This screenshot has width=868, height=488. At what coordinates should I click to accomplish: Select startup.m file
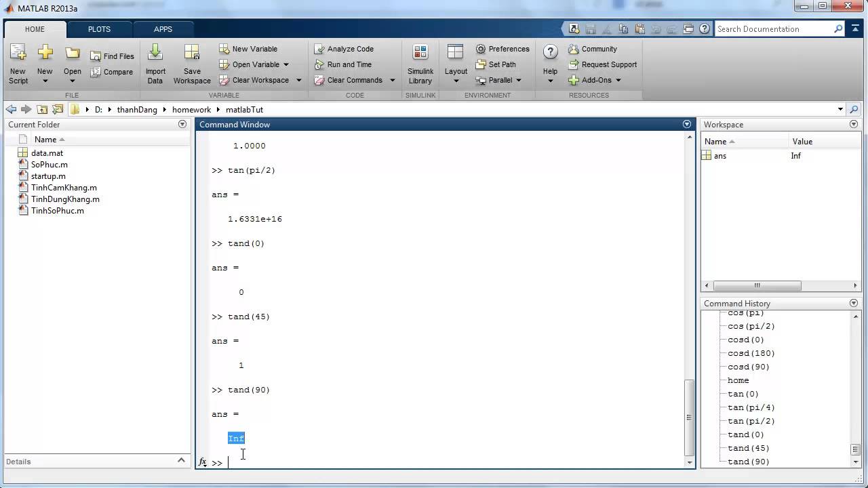(x=48, y=176)
